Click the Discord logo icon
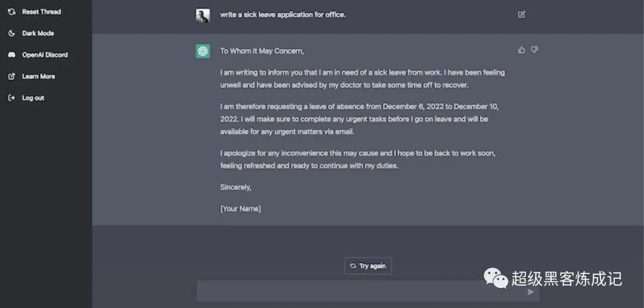Screen dimensions: 644x308 pyautogui.click(x=11, y=55)
